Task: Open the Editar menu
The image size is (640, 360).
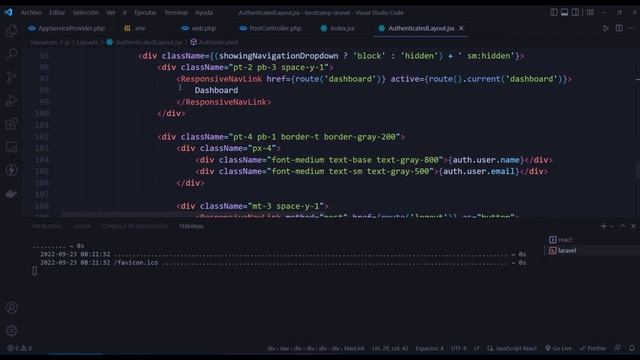Action: (x=57, y=13)
